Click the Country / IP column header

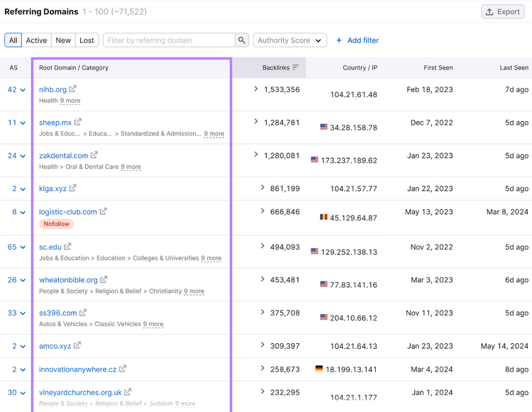360,68
